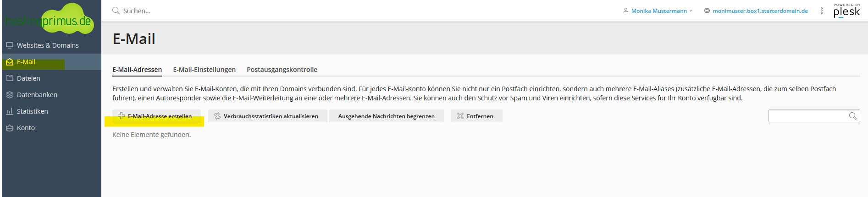
Task: Switch to the E-Mail-Einstellungen tab
Action: [204, 70]
